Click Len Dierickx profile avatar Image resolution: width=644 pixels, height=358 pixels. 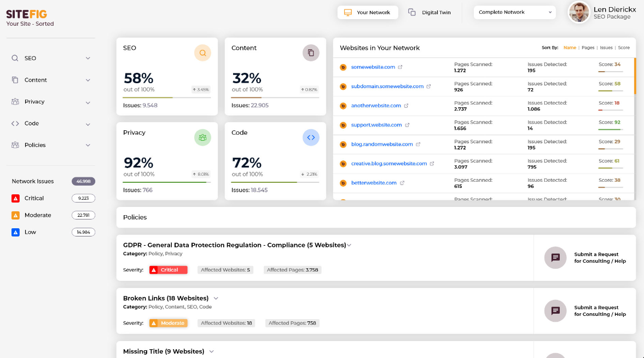pyautogui.click(x=578, y=12)
